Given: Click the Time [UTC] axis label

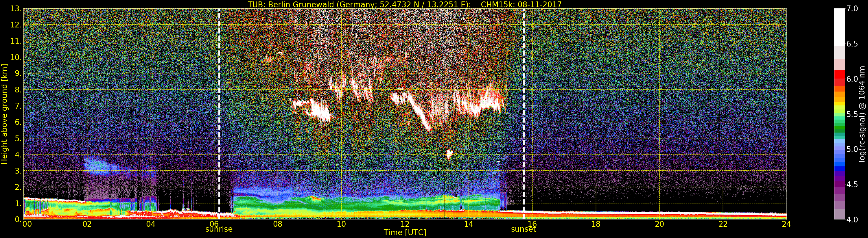Looking at the screenshot, I should (x=405, y=233).
